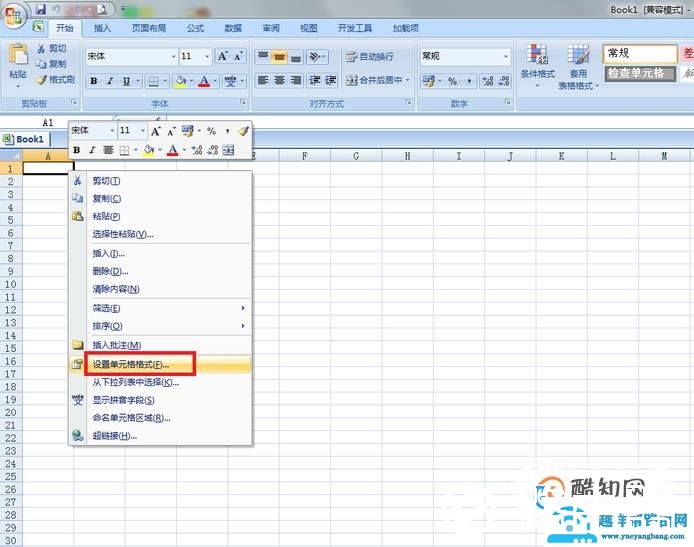Click the 合并后居中 merge and center button
This screenshot has width=694, height=547.
[x=378, y=80]
